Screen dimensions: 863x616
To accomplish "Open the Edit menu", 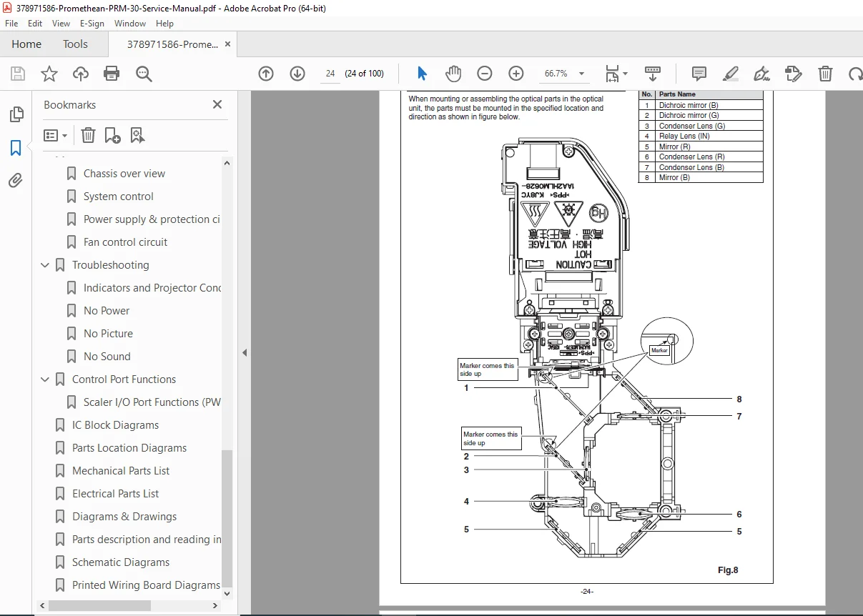I will 34,23.
